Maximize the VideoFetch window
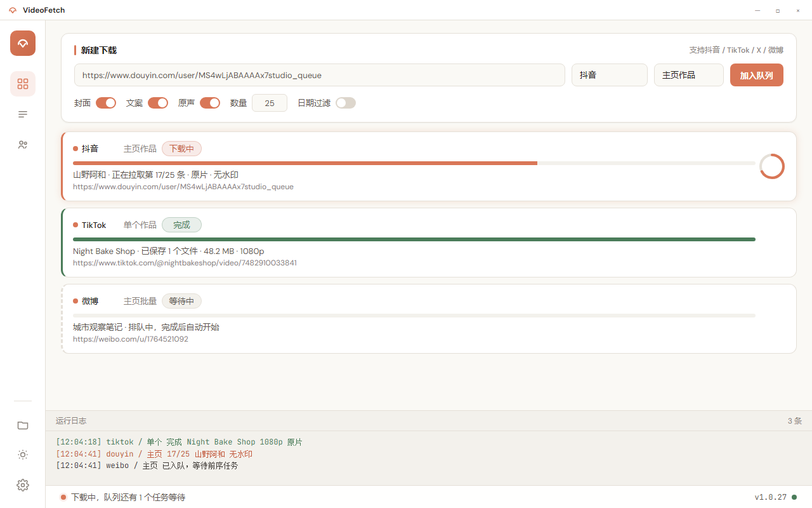This screenshot has width=812, height=508. coord(778,10)
